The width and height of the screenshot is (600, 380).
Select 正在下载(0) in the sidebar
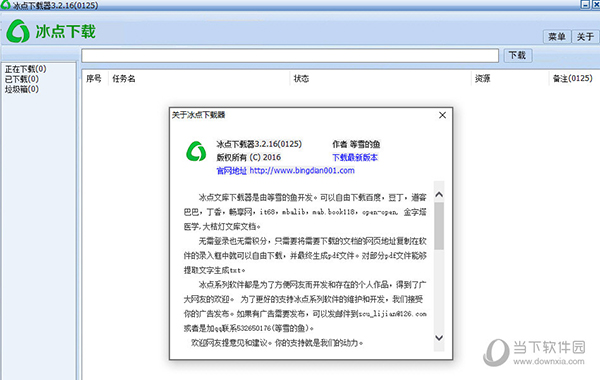coord(26,69)
